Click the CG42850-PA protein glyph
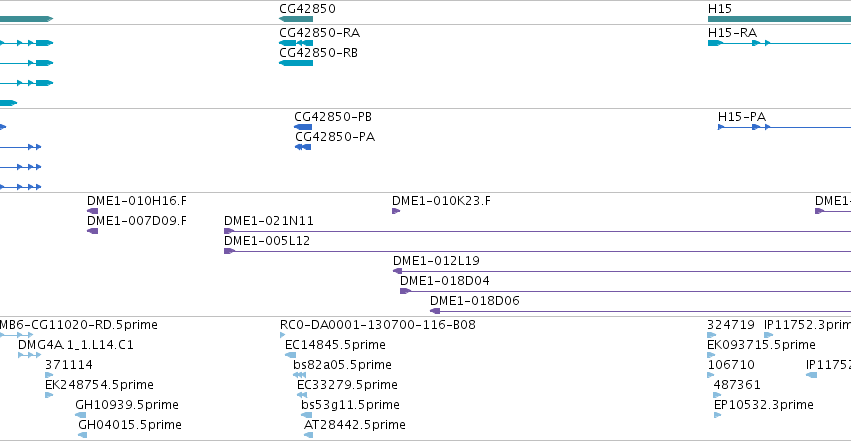The image size is (851, 441). tap(303, 147)
